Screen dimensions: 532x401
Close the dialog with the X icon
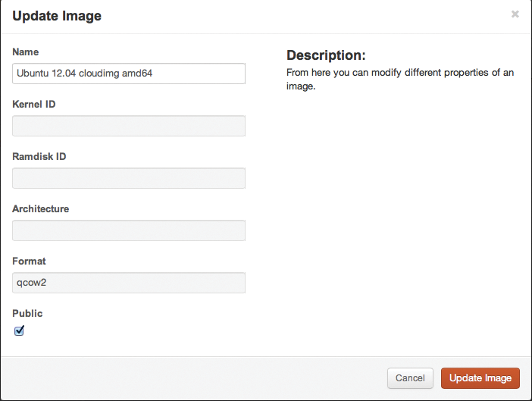pyautogui.click(x=515, y=14)
